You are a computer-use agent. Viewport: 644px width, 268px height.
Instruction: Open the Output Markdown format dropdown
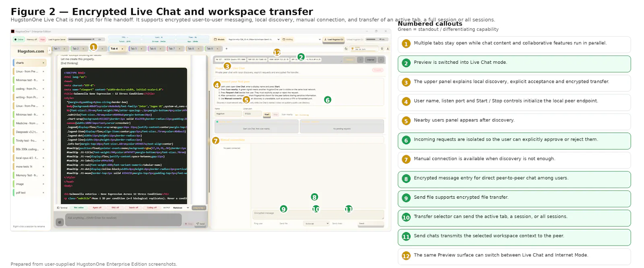click(x=181, y=208)
